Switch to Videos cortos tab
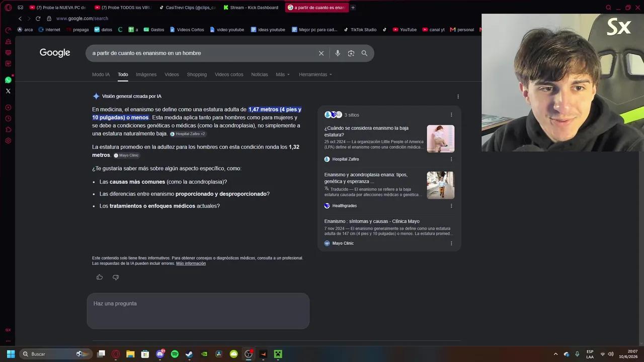 pyautogui.click(x=229, y=74)
